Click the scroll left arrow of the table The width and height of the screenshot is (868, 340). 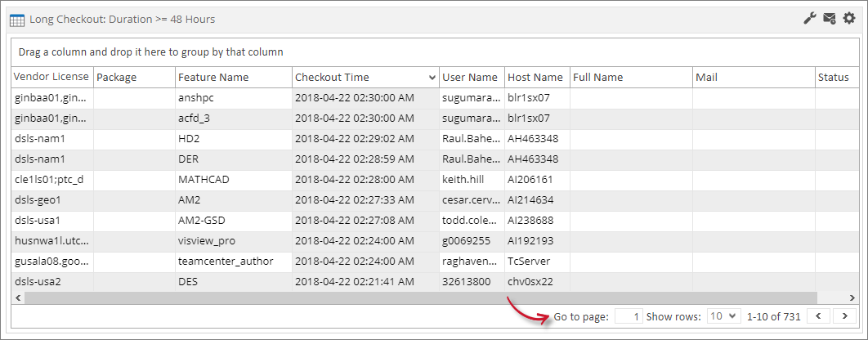18,298
